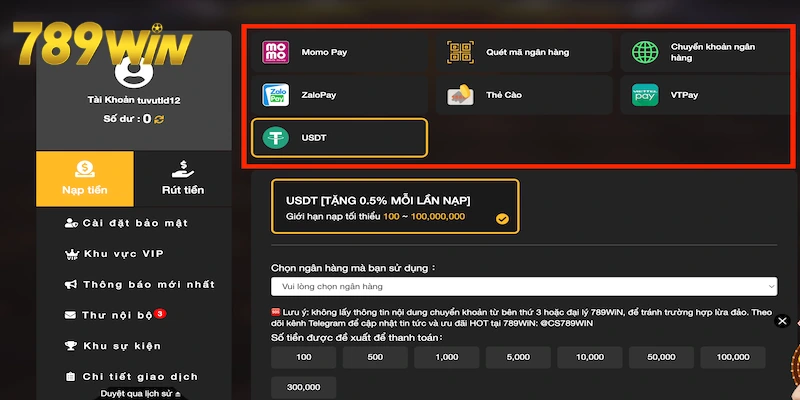Click the Duyệt qua lịch sử bar

pyautogui.click(x=139, y=393)
